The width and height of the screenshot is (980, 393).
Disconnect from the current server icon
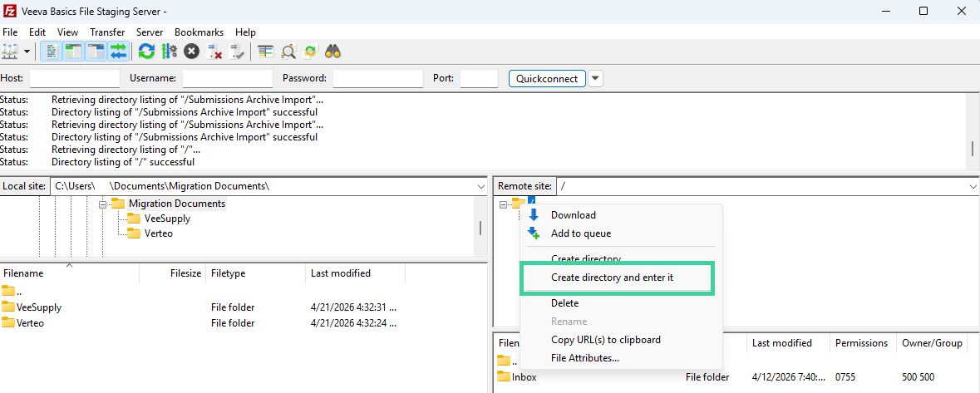pos(214,52)
